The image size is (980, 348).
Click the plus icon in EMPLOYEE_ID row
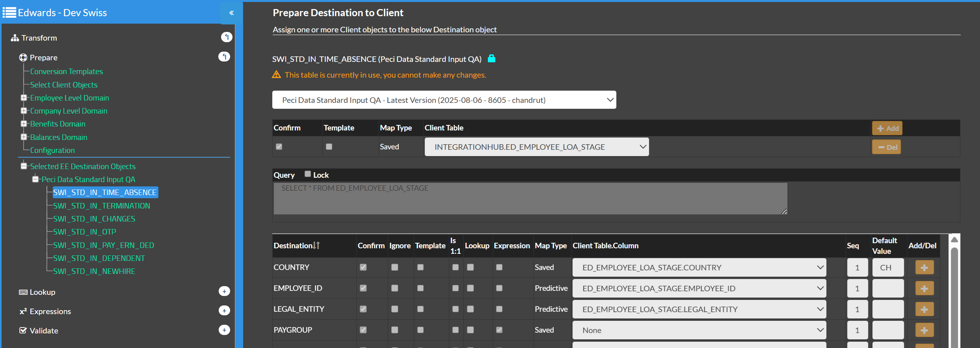click(x=924, y=288)
